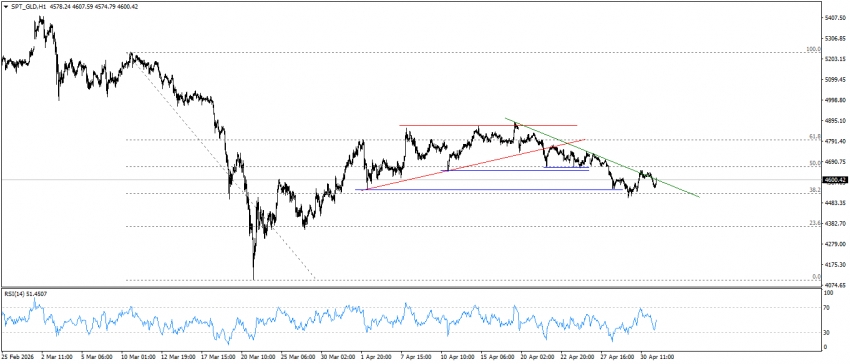The image size is (850, 364).
Task: Click the 0.0 Fibonacci level label
Action: tap(816, 276)
